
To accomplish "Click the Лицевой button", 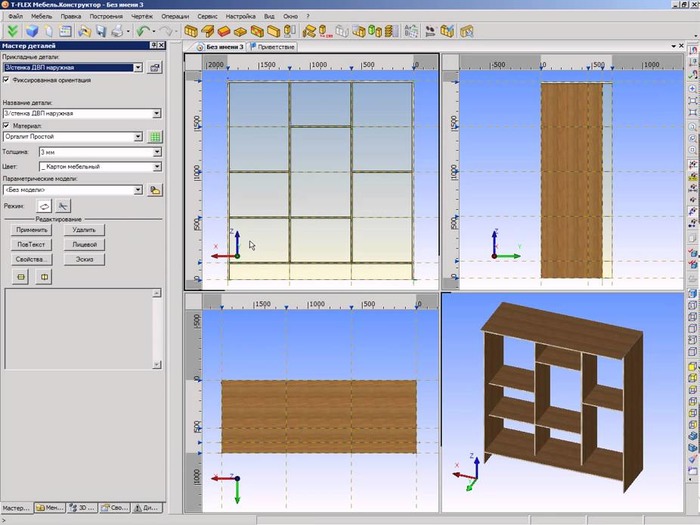I will [x=84, y=245].
